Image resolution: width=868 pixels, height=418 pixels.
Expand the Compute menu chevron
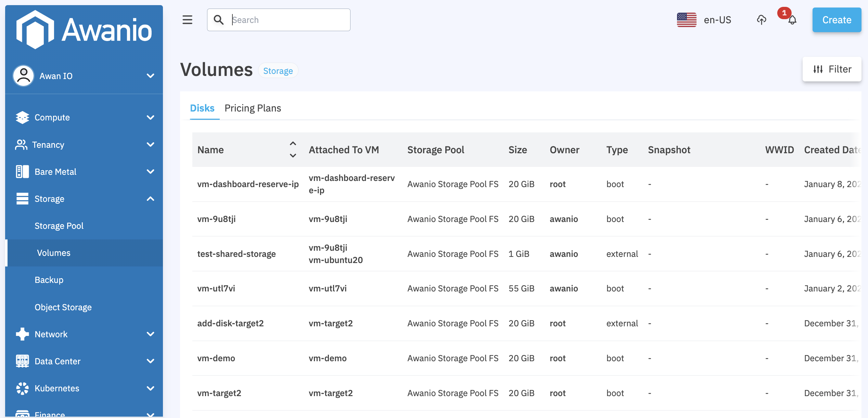coord(150,117)
